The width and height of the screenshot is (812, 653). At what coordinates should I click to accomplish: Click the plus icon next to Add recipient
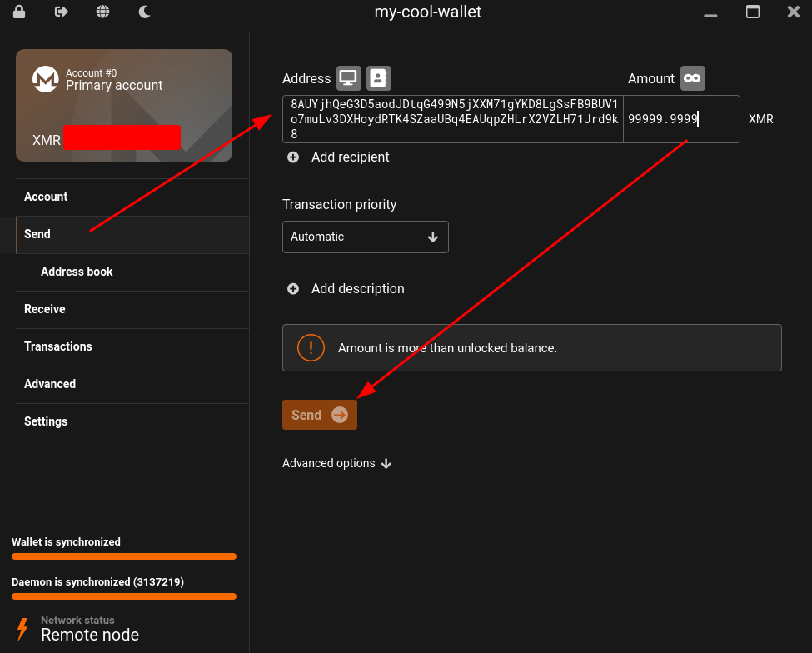pyautogui.click(x=293, y=157)
